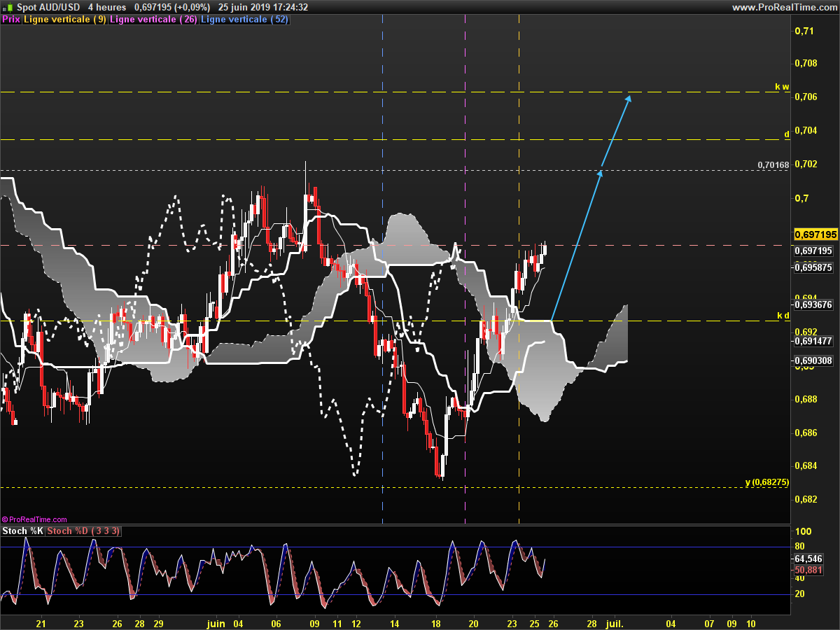
Task: Click the Spot AUD/USD instrument title
Action: pos(48,7)
